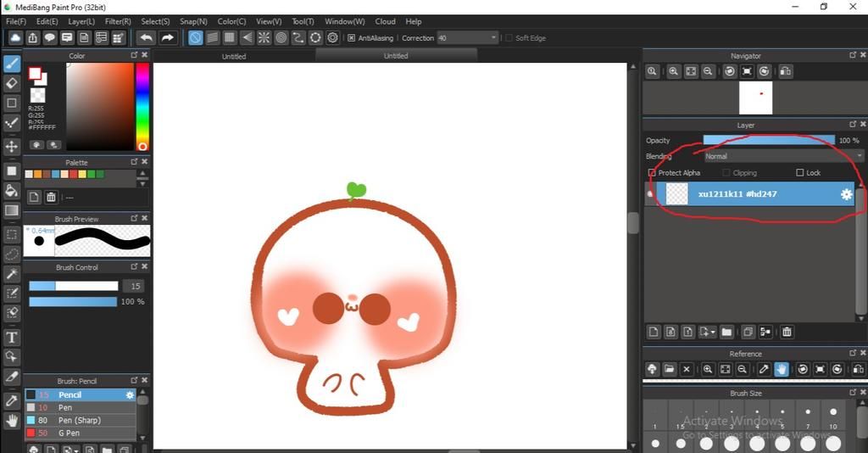The image size is (868, 453).
Task: Enable the circle (concentric) snap guide
Action: pos(281,37)
